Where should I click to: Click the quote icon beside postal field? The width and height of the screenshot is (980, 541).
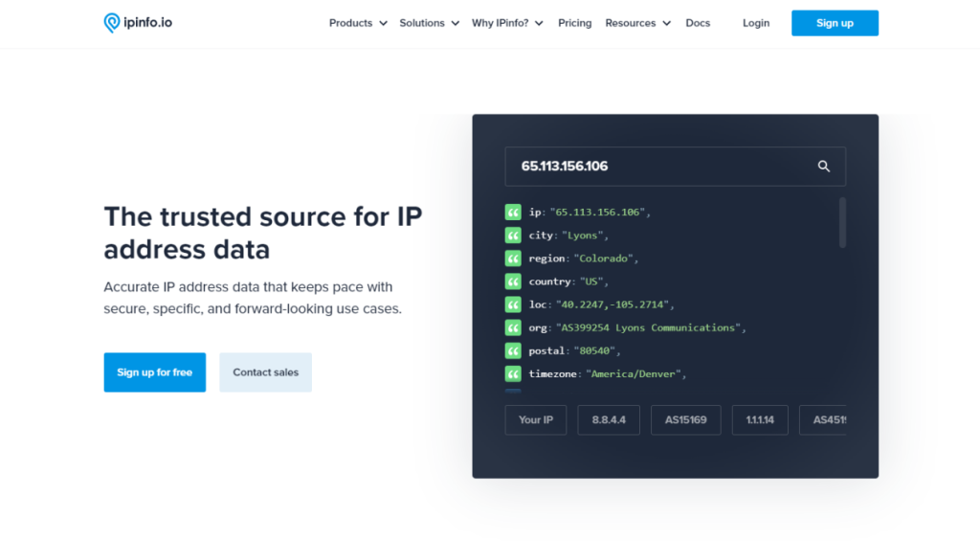(x=513, y=351)
